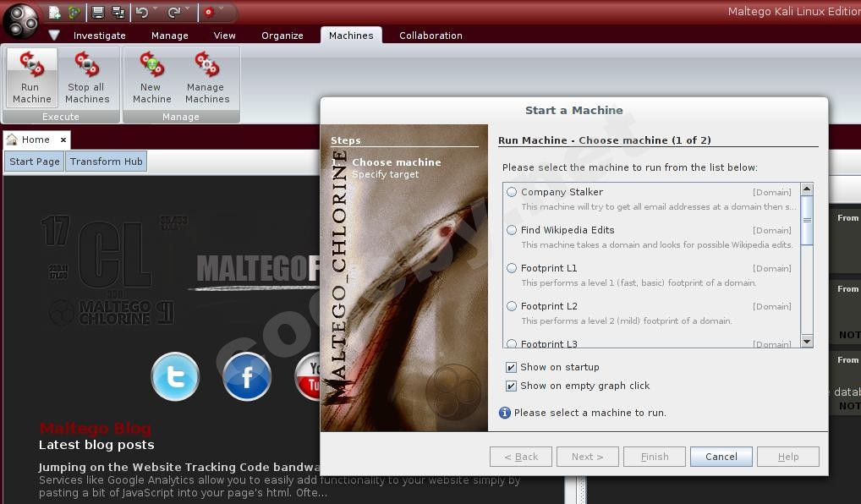Select the Home document tab
The height and width of the screenshot is (504, 861).
tap(36, 140)
